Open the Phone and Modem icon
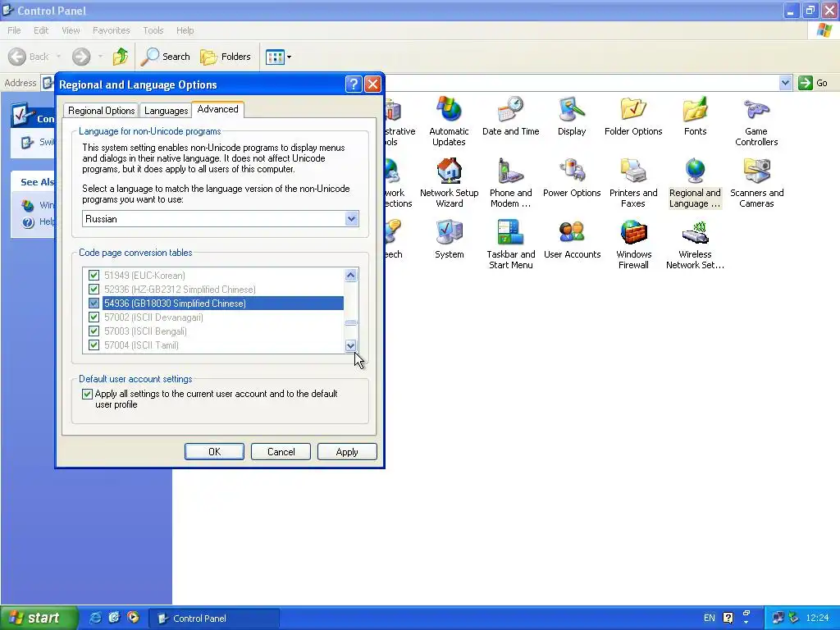The height and width of the screenshot is (630, 840). click(510, 183)
